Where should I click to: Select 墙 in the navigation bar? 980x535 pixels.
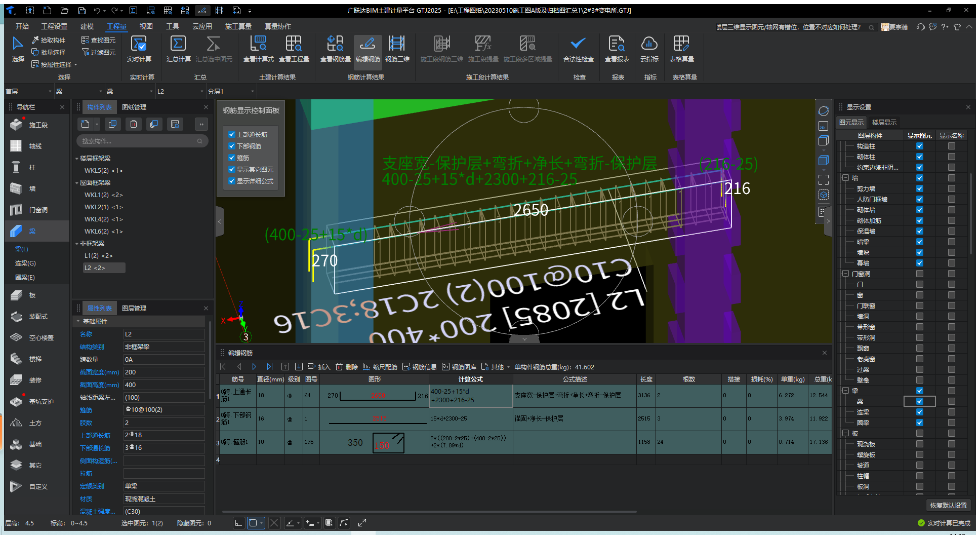(32, 188)
